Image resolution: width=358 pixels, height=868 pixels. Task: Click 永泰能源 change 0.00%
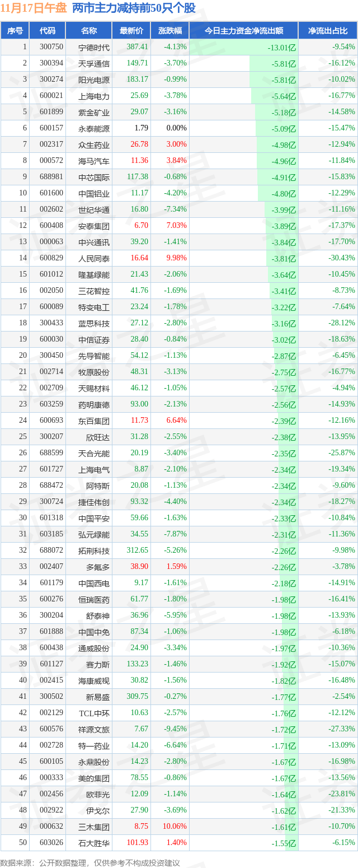point(176,128)
